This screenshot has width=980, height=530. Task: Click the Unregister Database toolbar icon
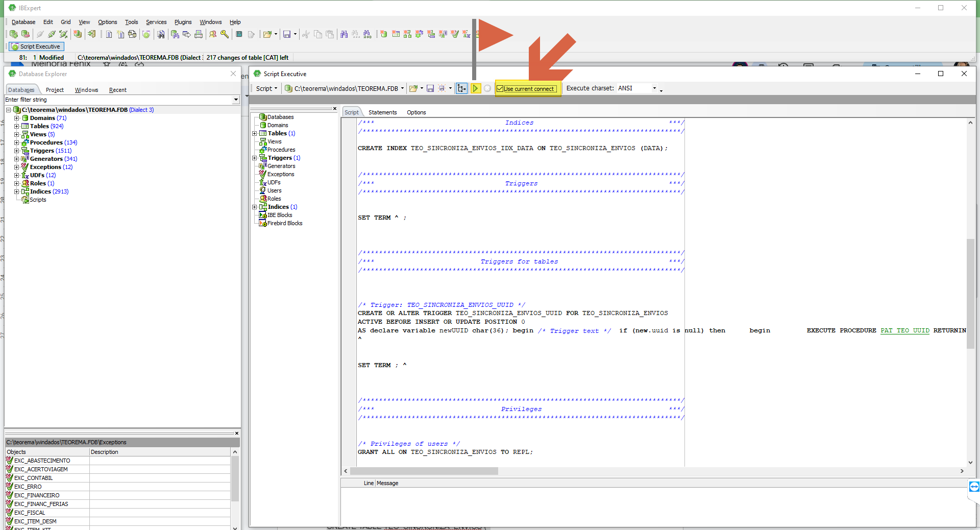(26, 34)
